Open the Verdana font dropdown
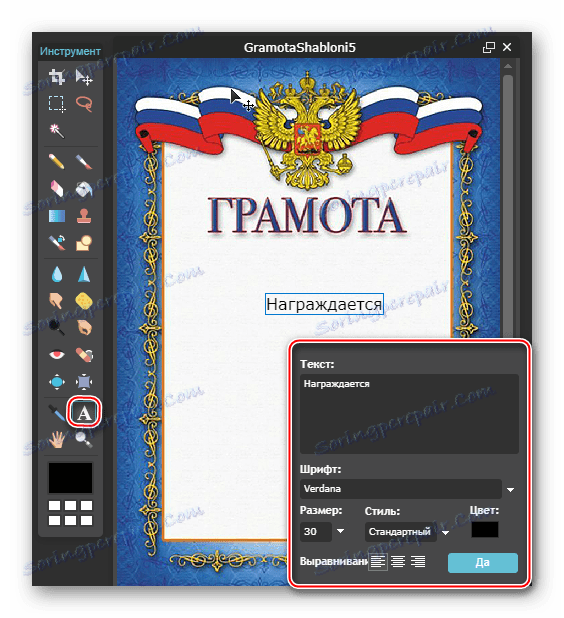Screen dimensions: 564x618 click(x=510, y=490)
